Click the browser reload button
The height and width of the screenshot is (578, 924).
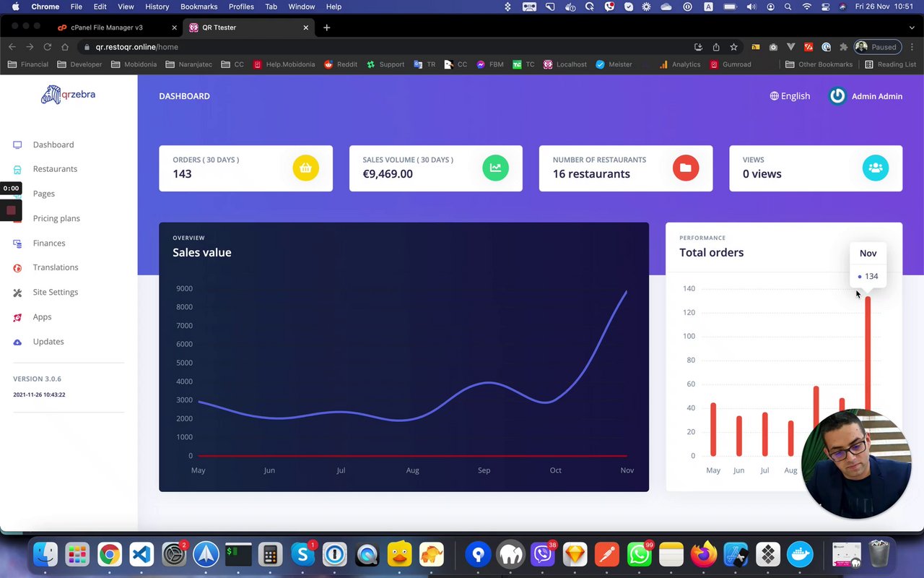coord(47,47)
